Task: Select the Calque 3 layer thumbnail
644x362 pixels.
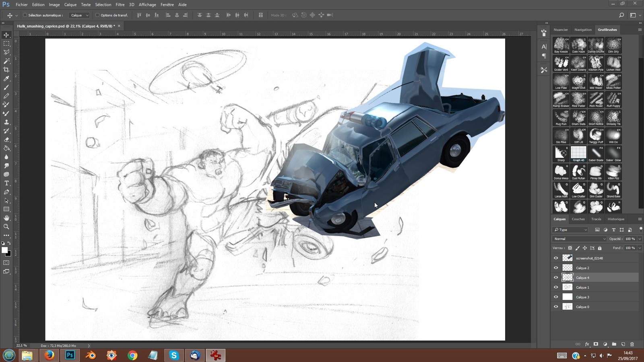Action: (567, 297)
